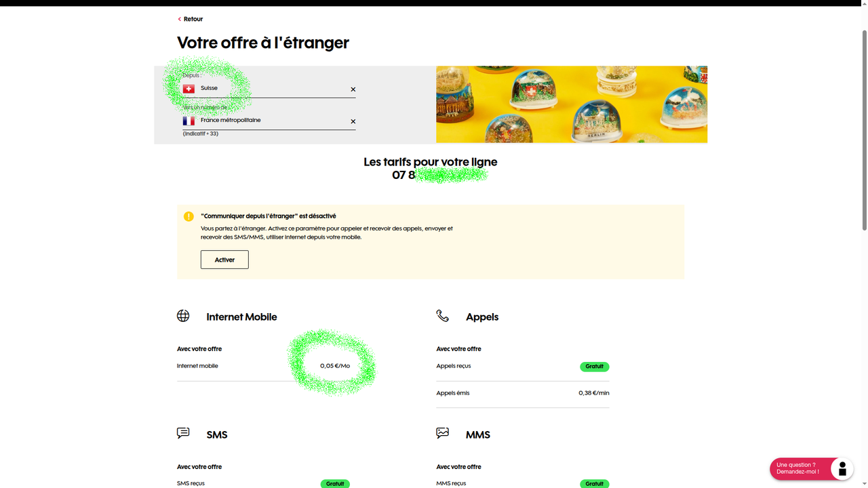The image size is (868, 488).
Task: Click the Internet Mobile heading
Action: (x=241, y=317)
